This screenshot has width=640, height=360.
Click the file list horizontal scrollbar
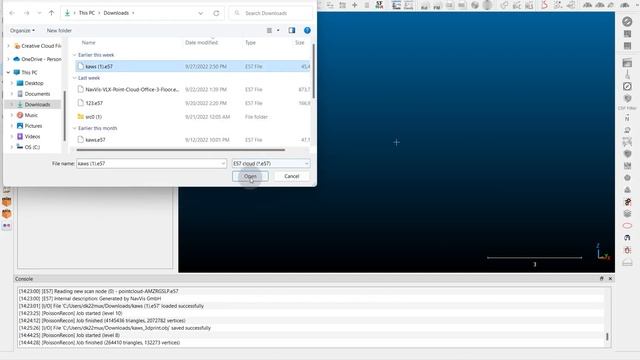(x=180, y=150)
